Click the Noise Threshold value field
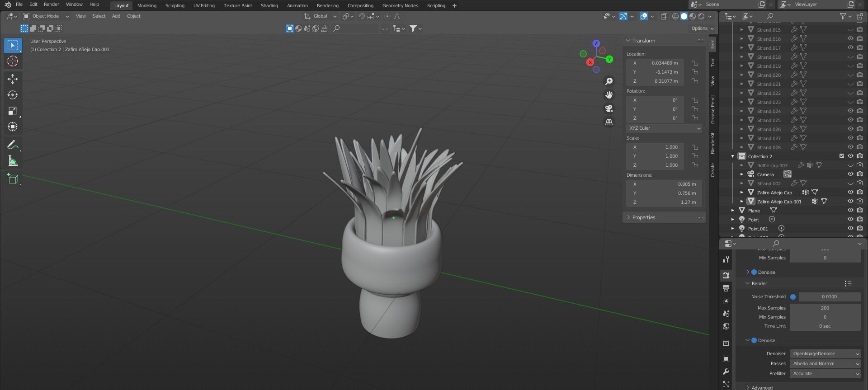This screenshot has width=868, height=390. click(x=829, y=297)
